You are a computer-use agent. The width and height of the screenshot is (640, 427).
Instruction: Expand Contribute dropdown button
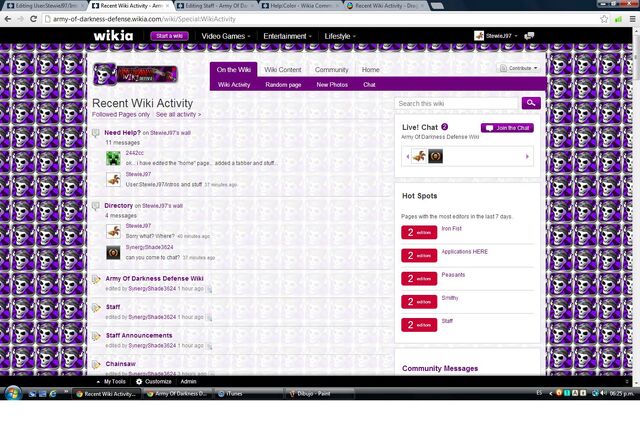click(x=519, y=68)
